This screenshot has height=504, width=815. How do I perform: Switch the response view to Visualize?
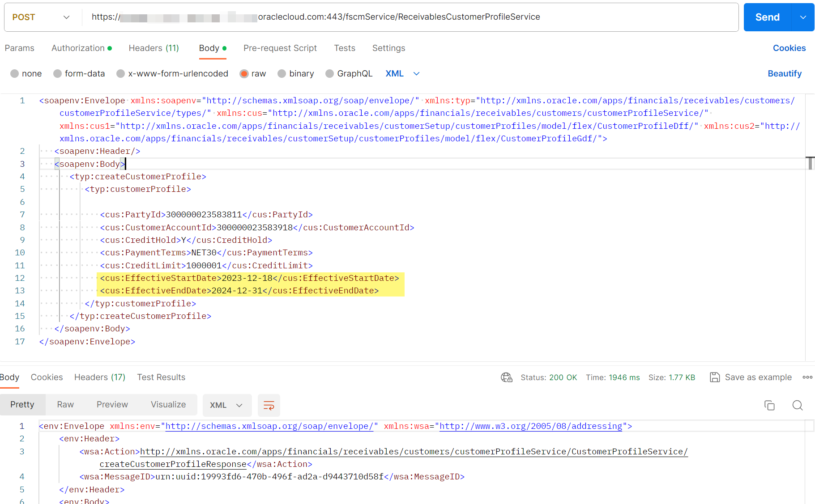tap(168, 405)
